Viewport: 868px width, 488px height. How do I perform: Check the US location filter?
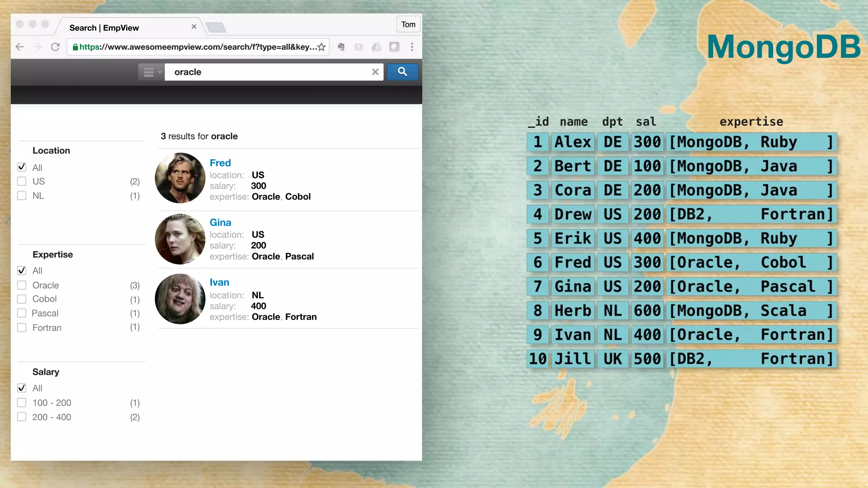(22, 181)
